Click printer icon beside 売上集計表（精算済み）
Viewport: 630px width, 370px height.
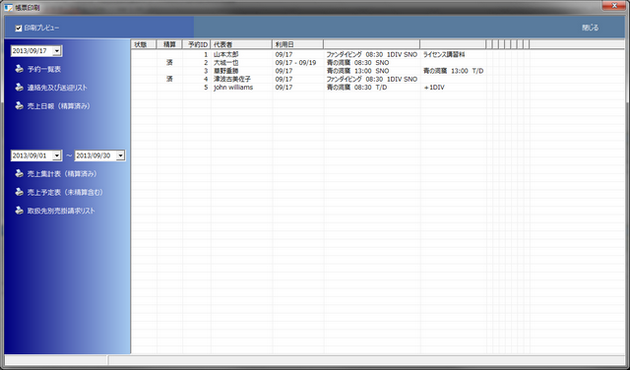[19, 174]
